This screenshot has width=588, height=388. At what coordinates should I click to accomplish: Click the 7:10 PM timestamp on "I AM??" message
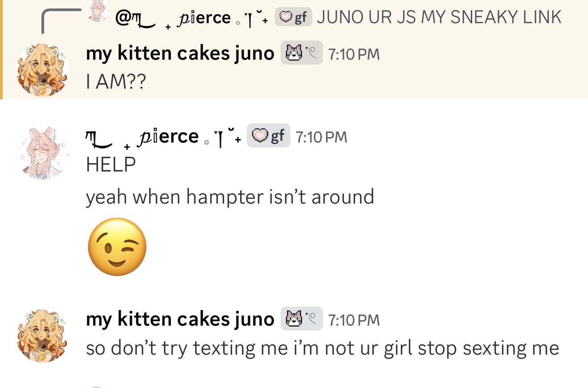(354, 54)
